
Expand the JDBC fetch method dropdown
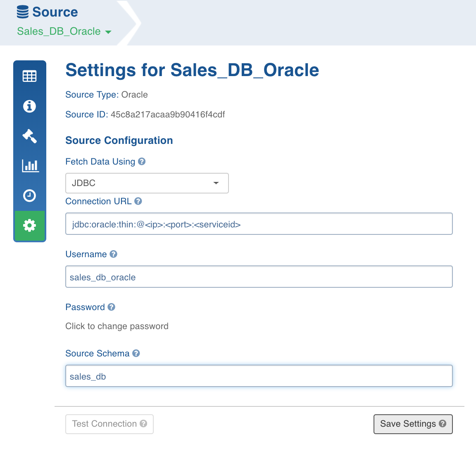(x=147, y=183)
